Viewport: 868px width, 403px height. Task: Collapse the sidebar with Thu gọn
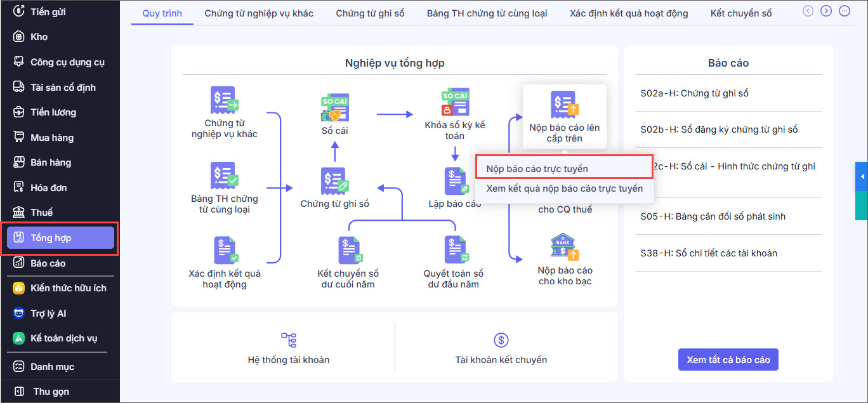tap(51, 392)
